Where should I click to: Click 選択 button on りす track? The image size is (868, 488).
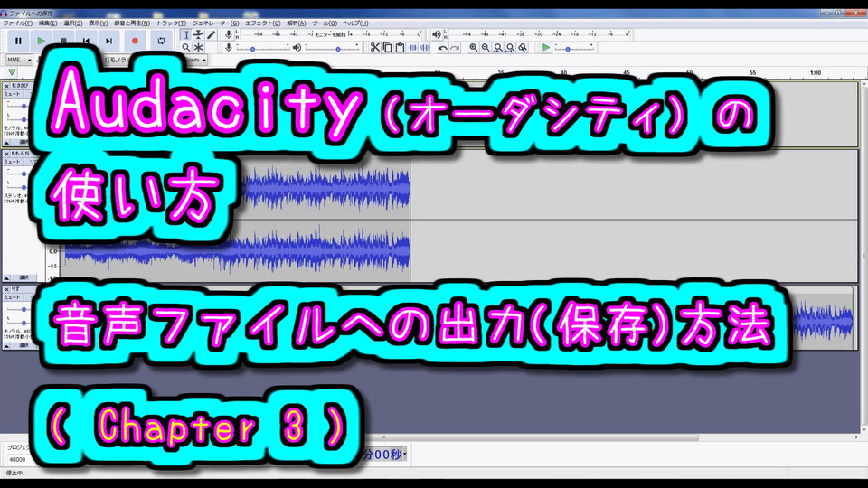(x=24, y=345)
